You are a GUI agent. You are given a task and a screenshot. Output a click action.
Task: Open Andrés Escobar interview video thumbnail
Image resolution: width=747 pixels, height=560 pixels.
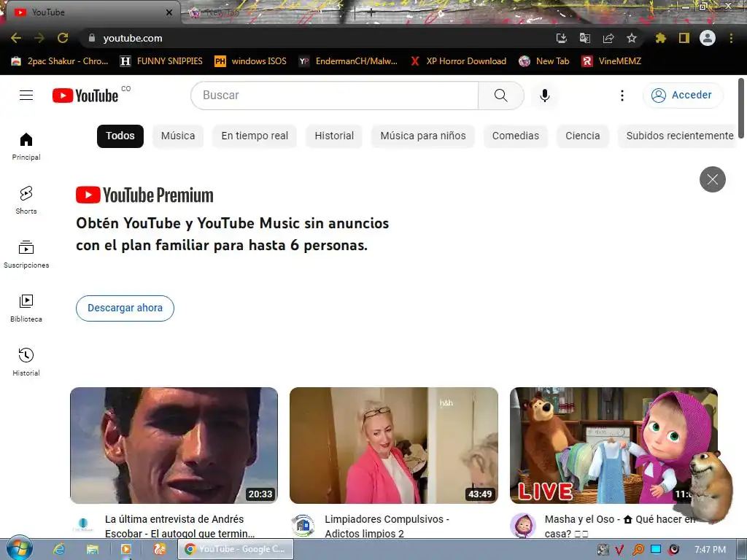(174, 446)
